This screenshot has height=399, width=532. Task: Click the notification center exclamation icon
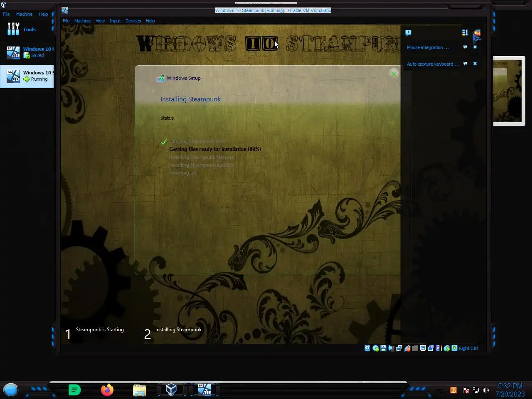click(x=408, y=33)
